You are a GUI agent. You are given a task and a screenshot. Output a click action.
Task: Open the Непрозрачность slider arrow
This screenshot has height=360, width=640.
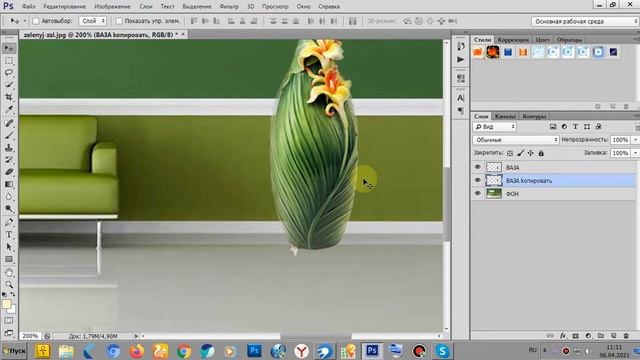(635, 140)
